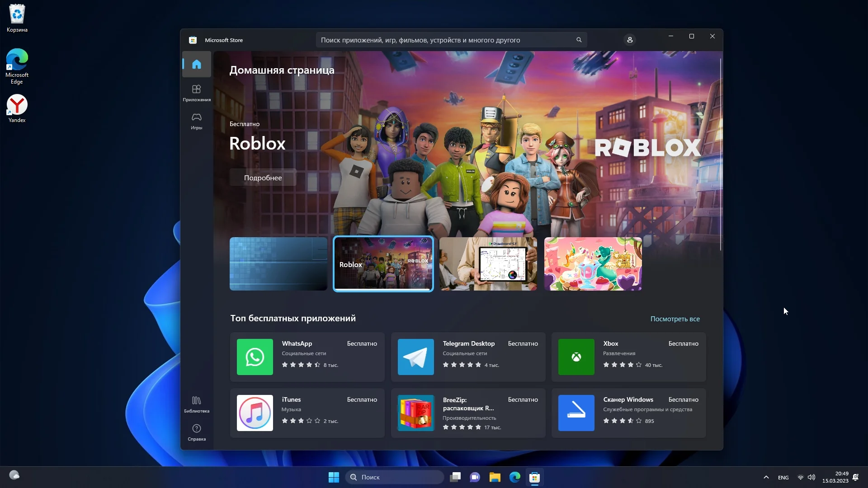Open Telegram Desktop app tile
The image size is (868, 488).
click(468, 357)
